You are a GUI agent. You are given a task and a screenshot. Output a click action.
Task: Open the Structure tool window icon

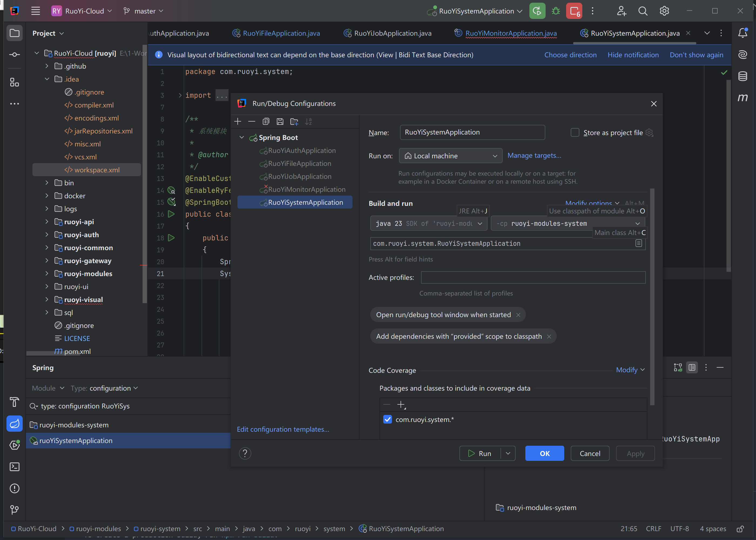coord(15,82)
